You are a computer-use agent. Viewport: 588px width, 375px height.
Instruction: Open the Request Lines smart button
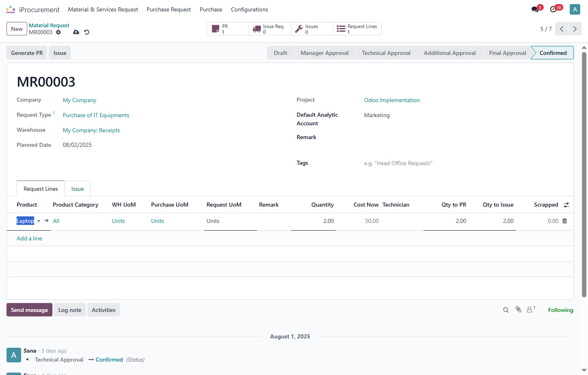(x=357, y=29)
